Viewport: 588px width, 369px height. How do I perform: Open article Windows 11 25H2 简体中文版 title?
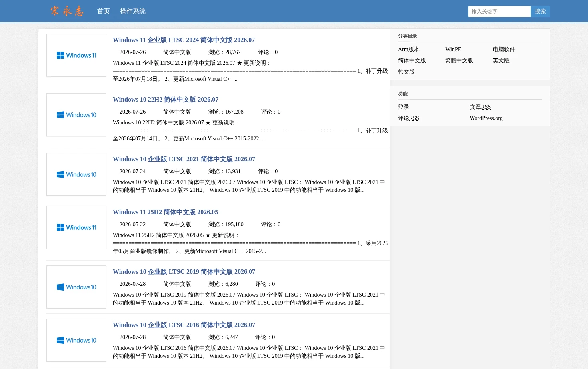click(x=165, y=212)
